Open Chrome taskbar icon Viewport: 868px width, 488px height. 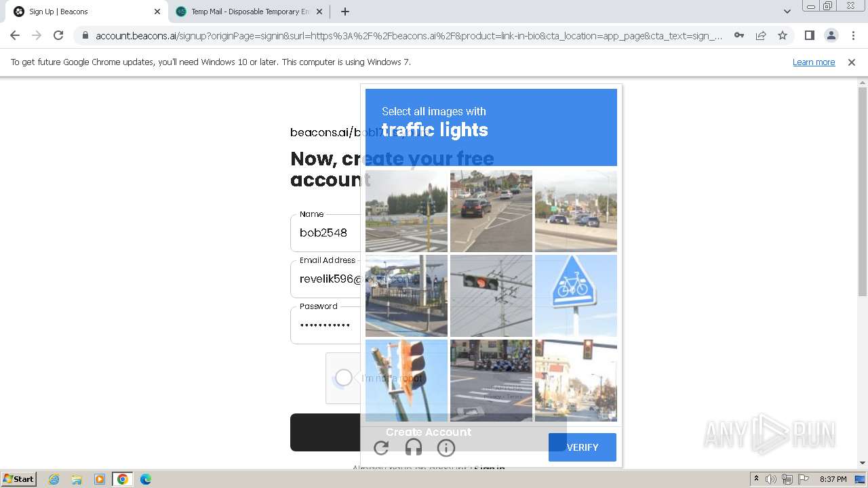tap(123, 479)
